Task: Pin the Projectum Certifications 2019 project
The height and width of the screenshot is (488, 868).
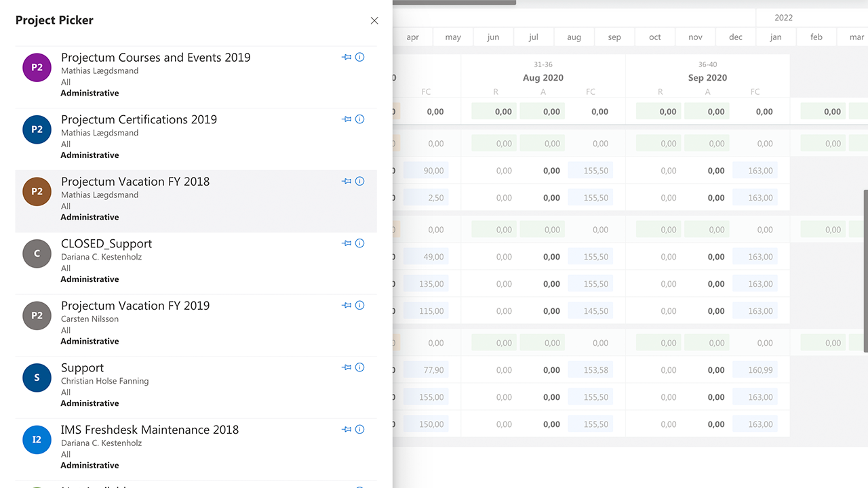Action: click(x=347, y=119)
